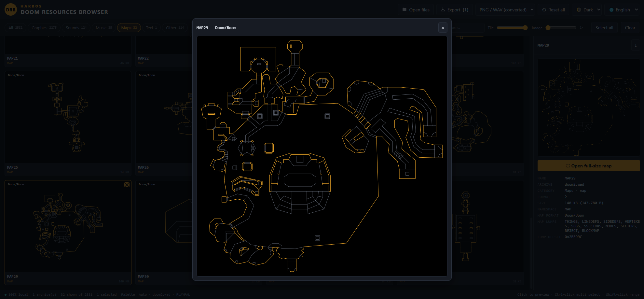Select the MAP30 map thumbnail

coord(164,226)
